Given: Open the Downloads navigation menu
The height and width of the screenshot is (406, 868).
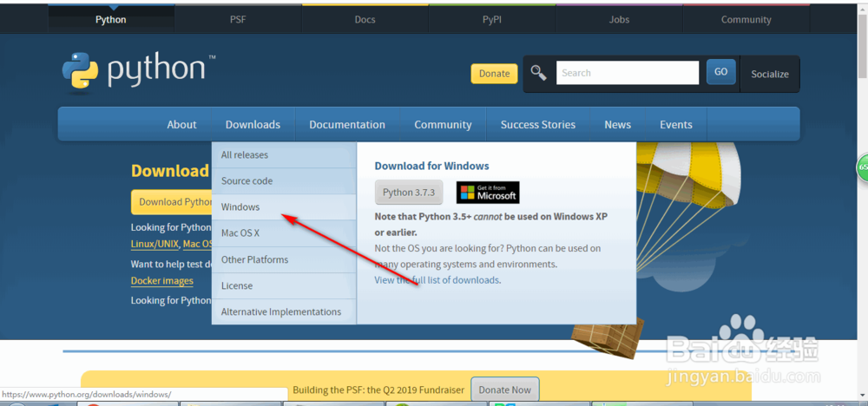Looking at the screenshot, I should [253, 124].
